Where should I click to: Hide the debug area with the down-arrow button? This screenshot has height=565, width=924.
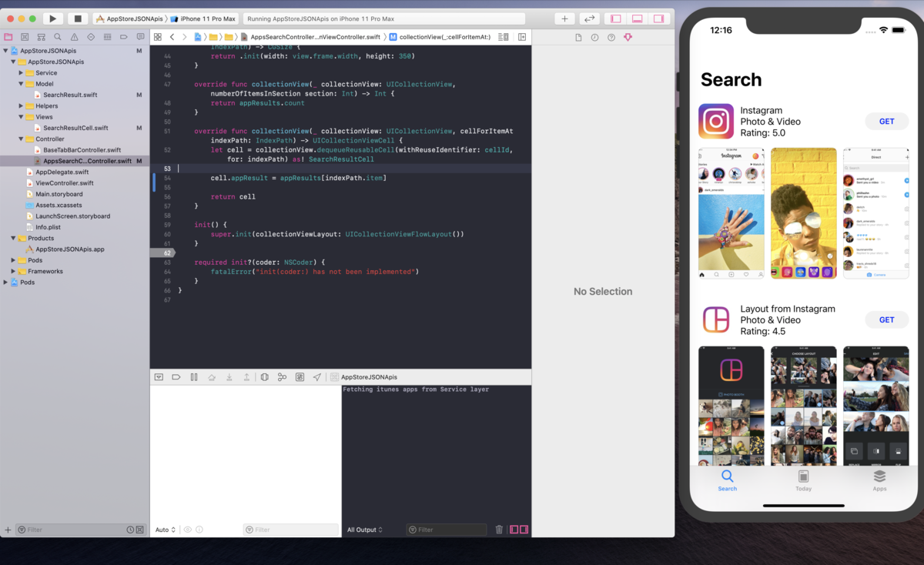pyautogui.click(x=159, y=377)
